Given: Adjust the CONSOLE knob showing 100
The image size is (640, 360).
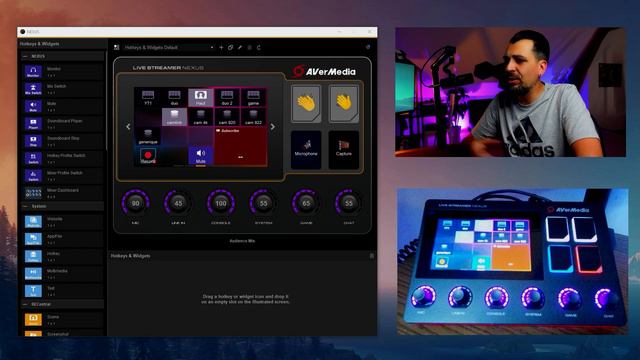Looking at the screenshot, I should tap(221, 203).
